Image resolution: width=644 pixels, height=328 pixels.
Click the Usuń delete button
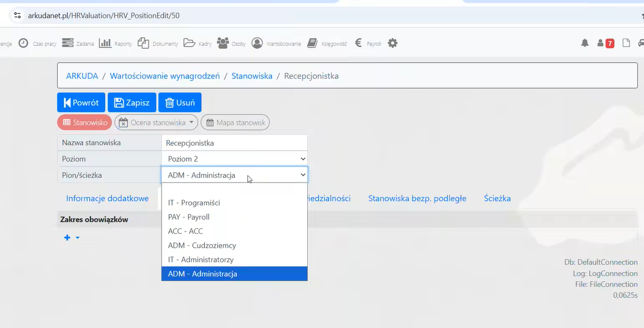180,103
